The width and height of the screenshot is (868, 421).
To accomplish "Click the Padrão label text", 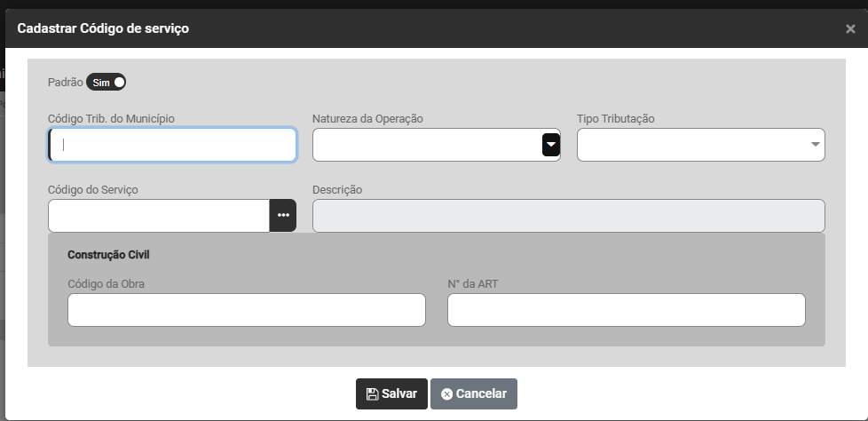I will pyautogui.click(x=65, y=83).
